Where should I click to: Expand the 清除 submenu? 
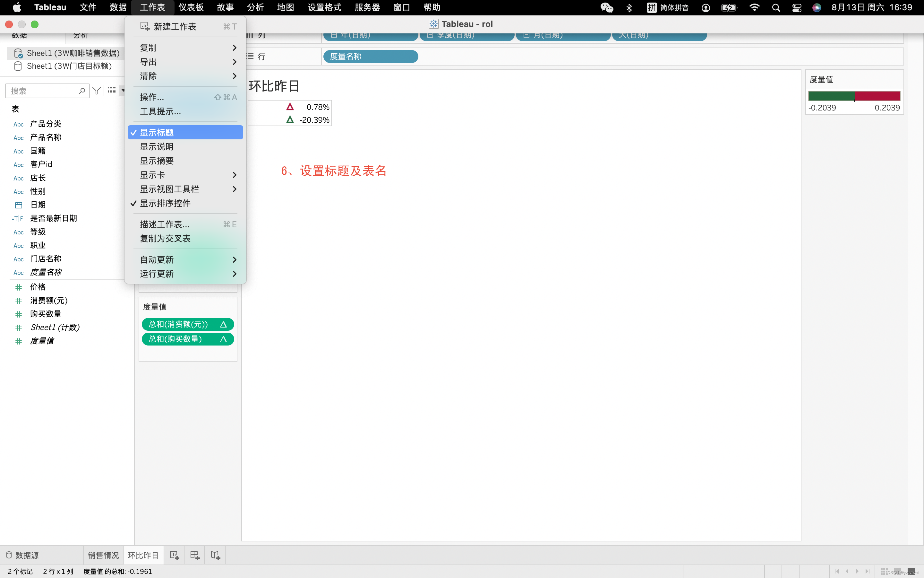tap(185, 76)
